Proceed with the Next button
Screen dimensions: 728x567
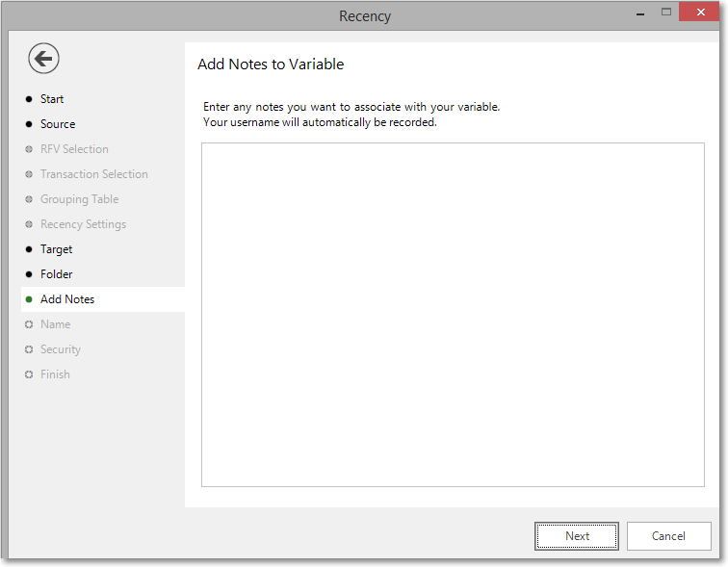point(577,536)
